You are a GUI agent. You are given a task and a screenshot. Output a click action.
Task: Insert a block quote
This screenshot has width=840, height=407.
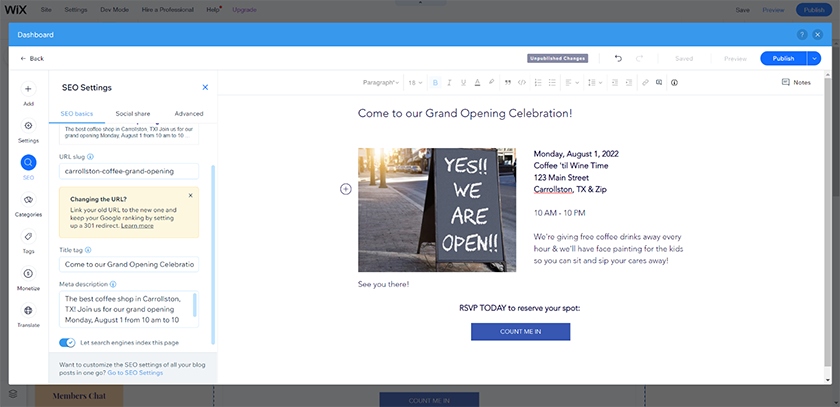click(508, 82)
